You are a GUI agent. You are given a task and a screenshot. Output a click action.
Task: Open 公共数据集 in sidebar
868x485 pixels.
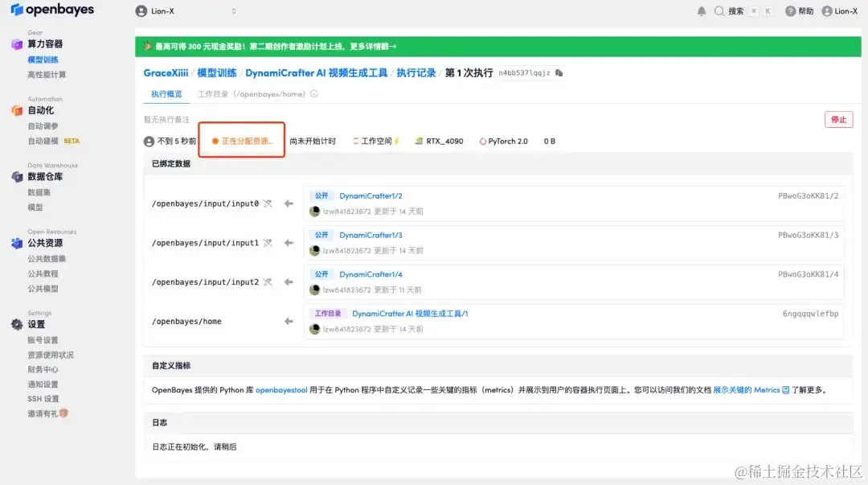[x=47, y=259]
